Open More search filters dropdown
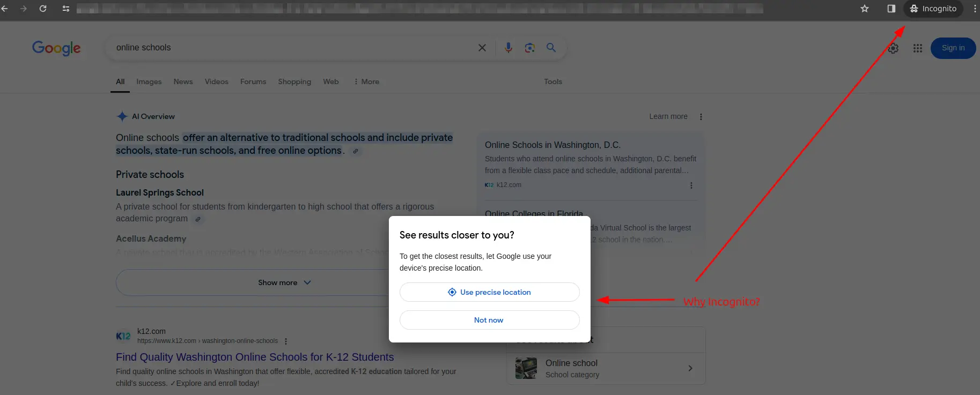 [366, 81]
